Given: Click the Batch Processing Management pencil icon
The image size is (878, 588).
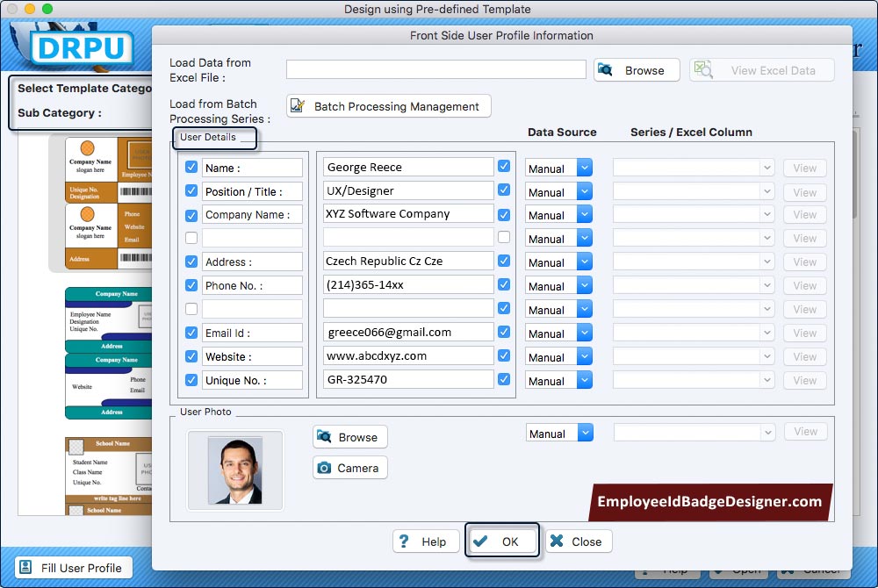Looking at the screenshot, I should coord(298,105).
